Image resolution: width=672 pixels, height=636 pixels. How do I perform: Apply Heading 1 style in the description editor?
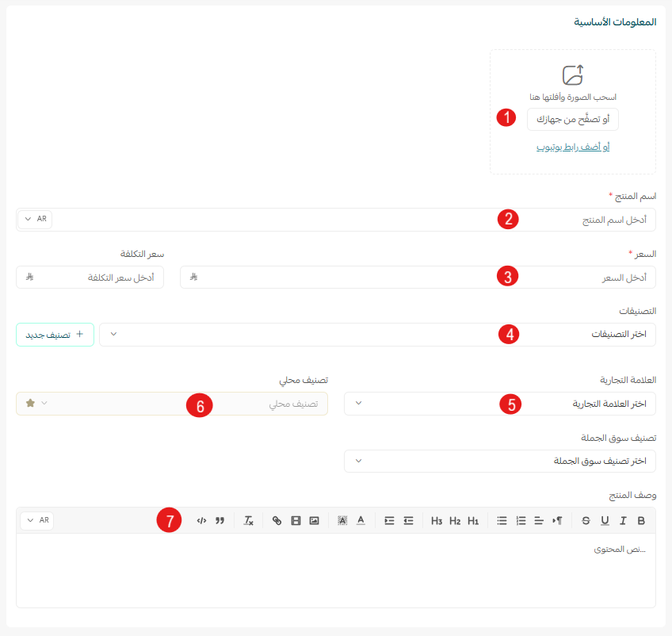[472, 521]
